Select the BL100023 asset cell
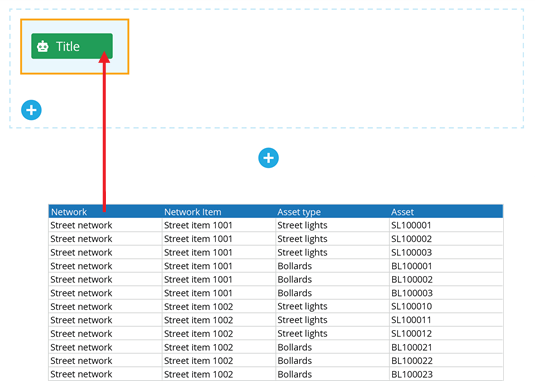The height and width of the screenshot is (381, 535). (446, 374)
